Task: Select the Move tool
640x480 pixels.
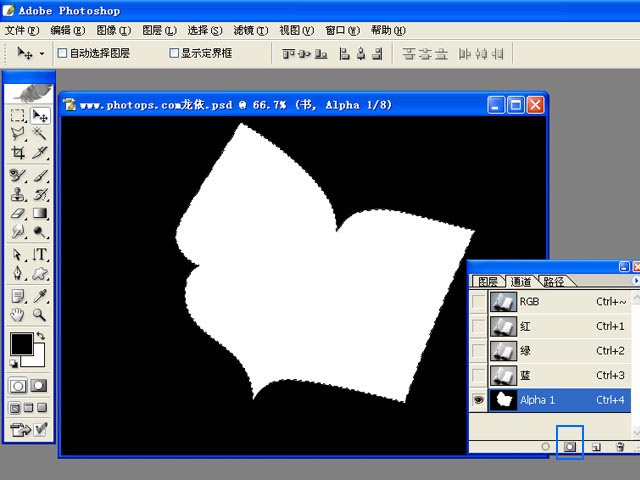Action: tap(40, 117)
